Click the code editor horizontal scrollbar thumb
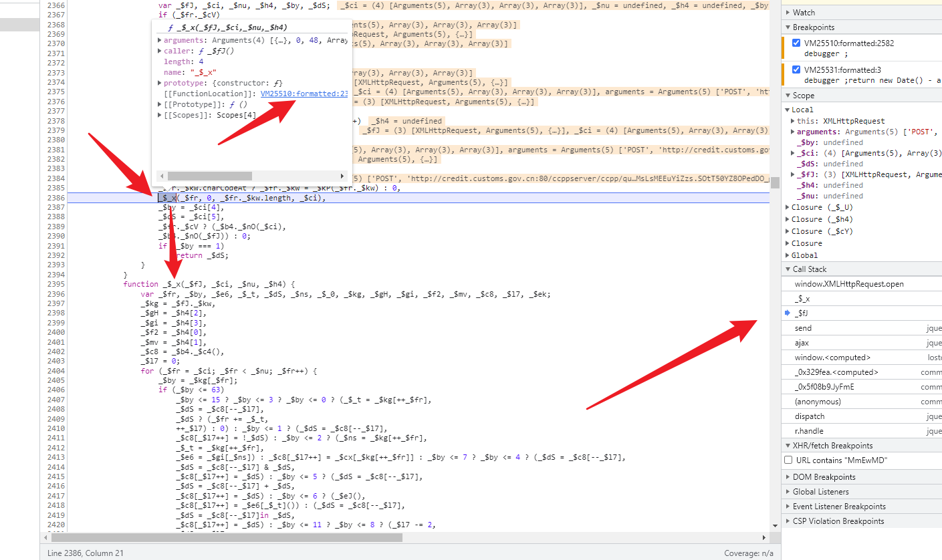Image resolution: width=942 pixels, height=560 pixels. tap(227, 537)
